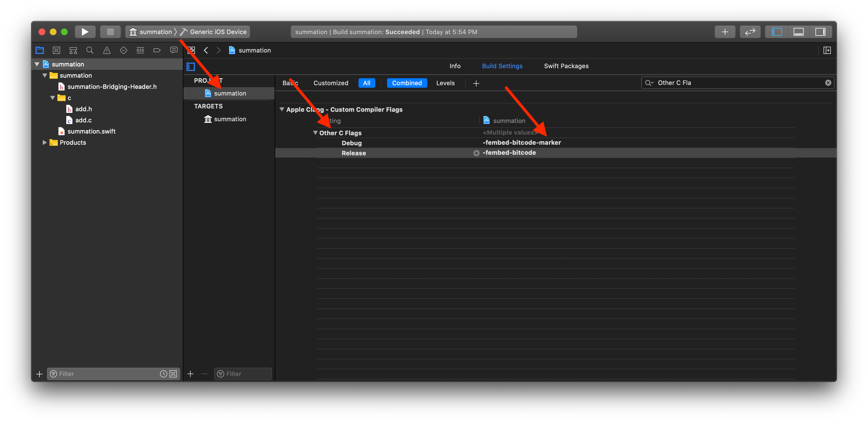
Task: Open the issue navigator warning icon
Action: (x=107, y=50)
